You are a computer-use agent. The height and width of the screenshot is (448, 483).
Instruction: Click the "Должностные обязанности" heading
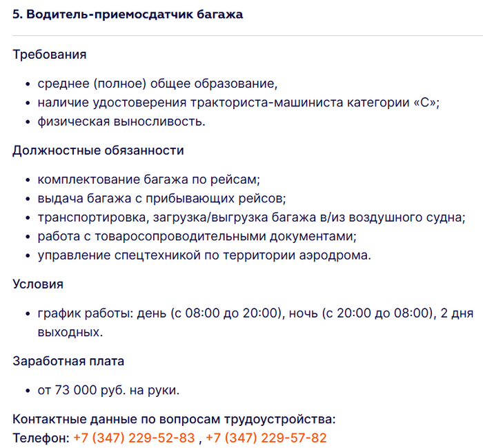point(98,150)
